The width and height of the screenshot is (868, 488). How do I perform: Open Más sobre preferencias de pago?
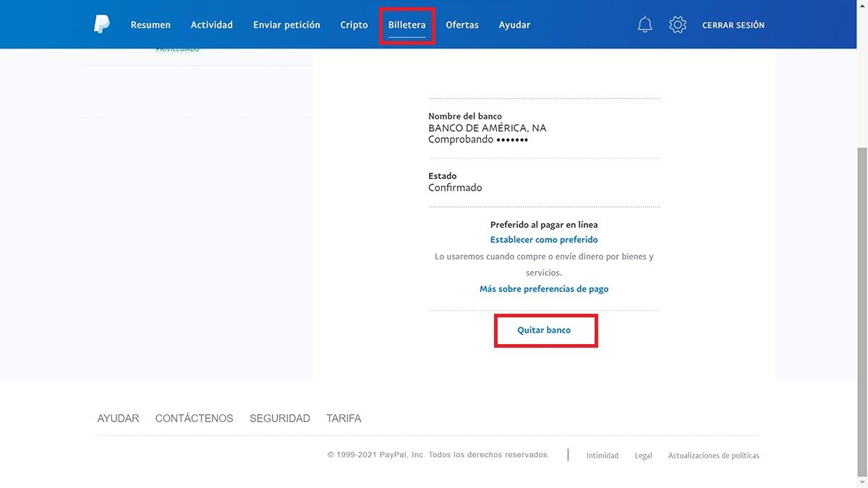point(544,288)
